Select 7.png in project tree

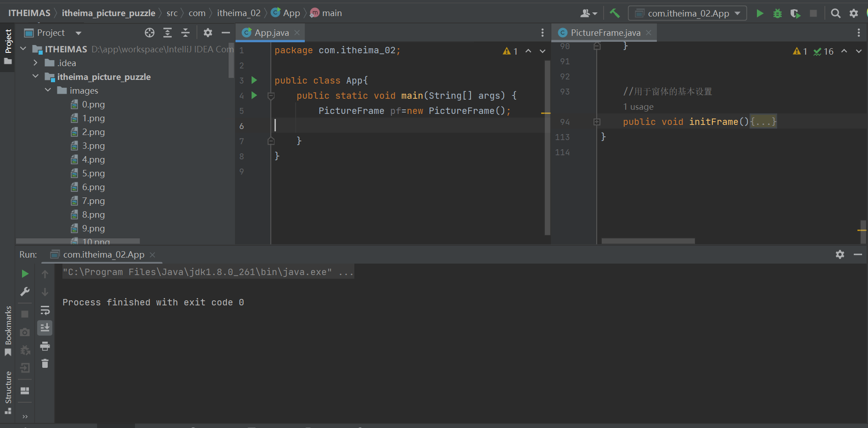point(93,201)
